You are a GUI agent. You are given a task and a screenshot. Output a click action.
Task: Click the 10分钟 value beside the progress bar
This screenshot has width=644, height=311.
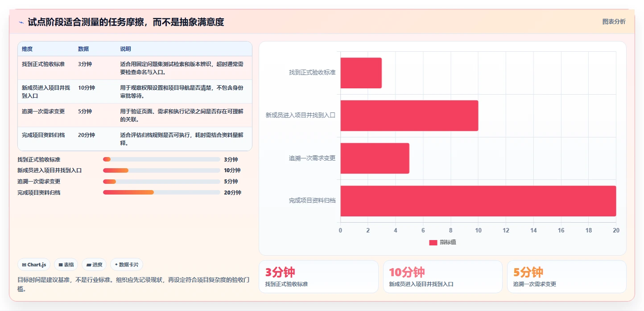(232, 170)
